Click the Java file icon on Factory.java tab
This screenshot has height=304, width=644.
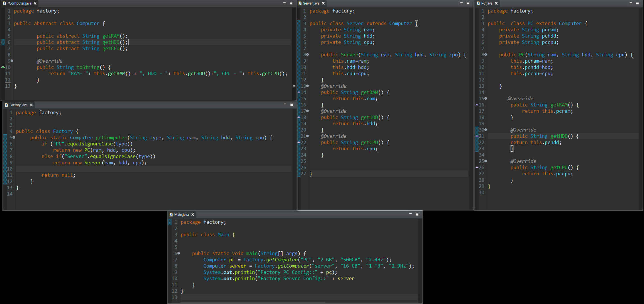[6, 105]
